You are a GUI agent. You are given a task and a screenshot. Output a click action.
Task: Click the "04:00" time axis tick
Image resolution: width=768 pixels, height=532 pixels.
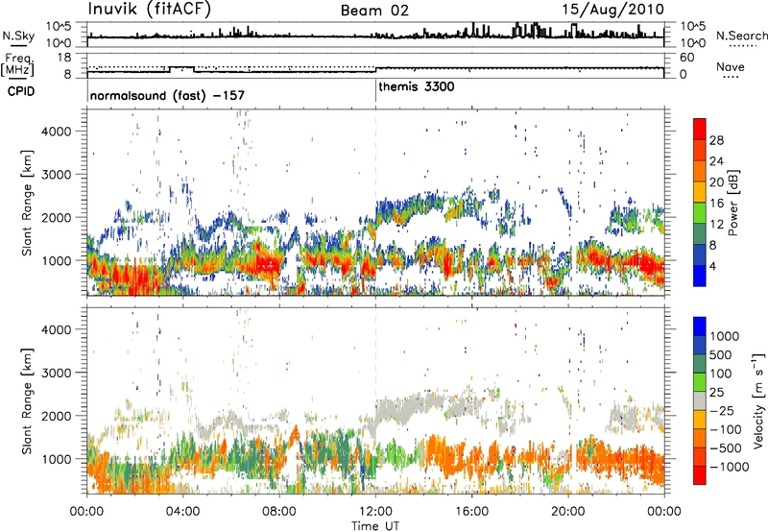(182, 512)
